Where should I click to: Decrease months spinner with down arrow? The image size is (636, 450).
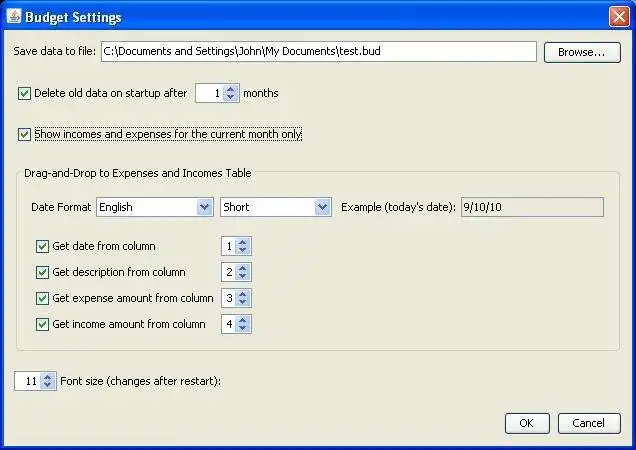pos(231,98)
